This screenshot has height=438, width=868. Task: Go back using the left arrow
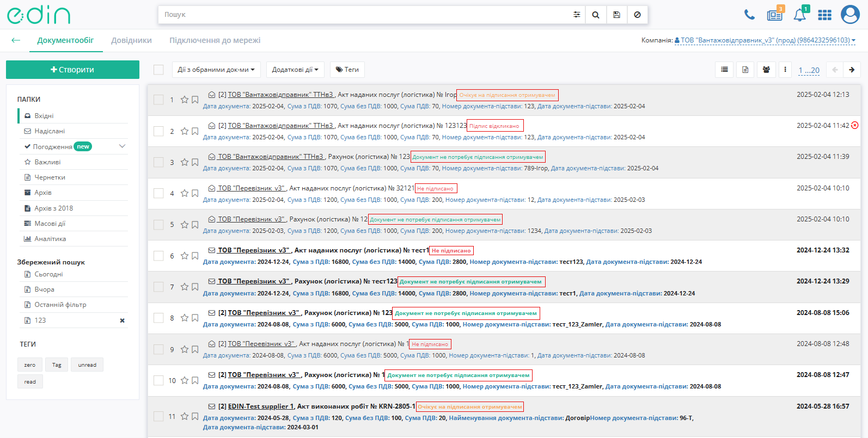[x=16, y=40]
